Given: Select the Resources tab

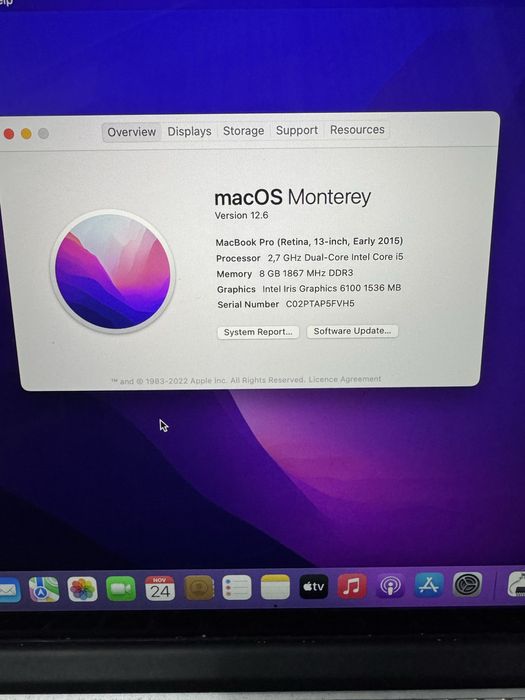Looking at the screenshot, I should (x=357, y=129).
